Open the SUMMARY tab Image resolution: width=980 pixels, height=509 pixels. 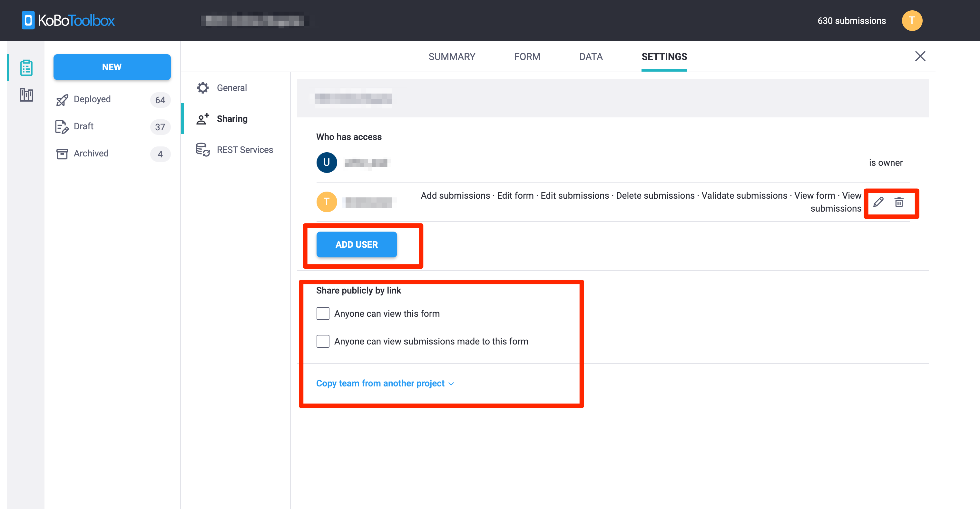click(452, 56)
